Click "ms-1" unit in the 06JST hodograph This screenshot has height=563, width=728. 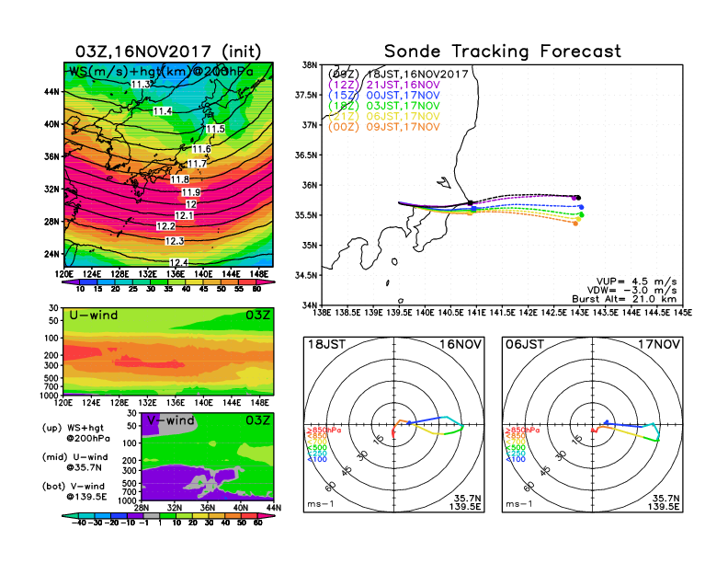pyautogui.click(x=519, y=504)
